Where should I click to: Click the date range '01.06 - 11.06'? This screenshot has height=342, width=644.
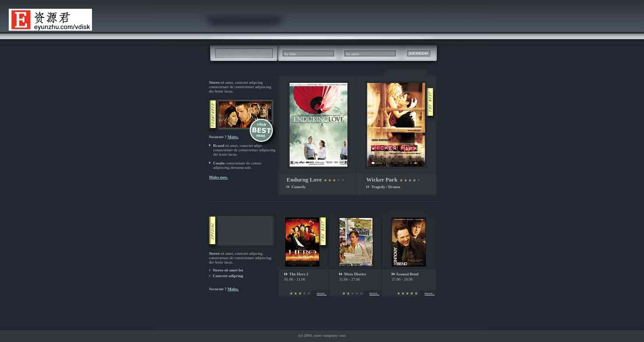point(295,279)
